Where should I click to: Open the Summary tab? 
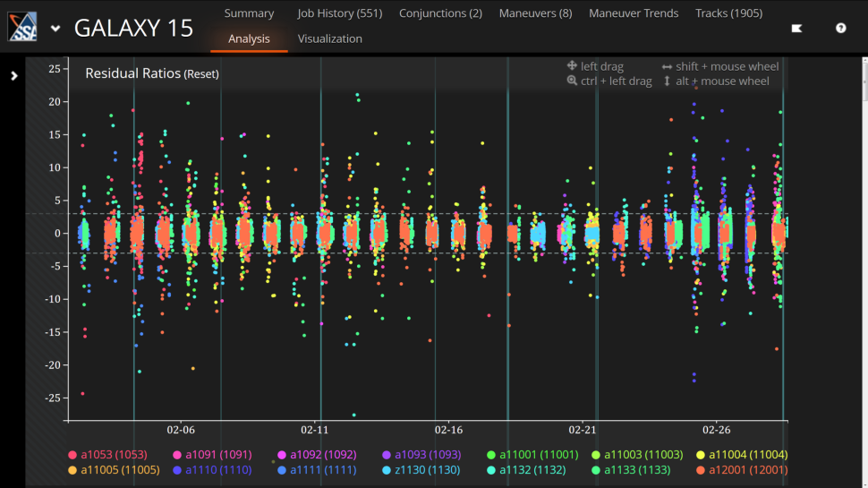point(249,13)
